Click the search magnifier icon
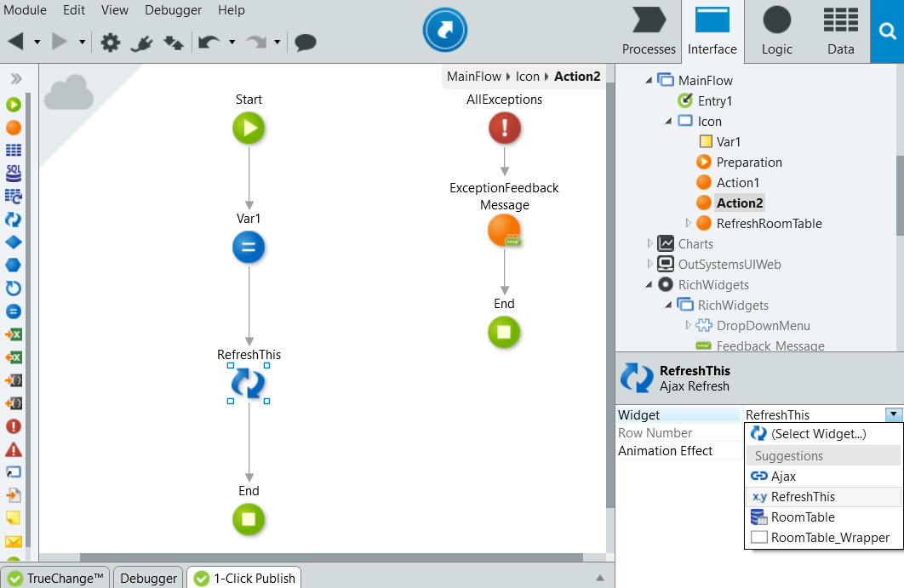 (887, 31)
